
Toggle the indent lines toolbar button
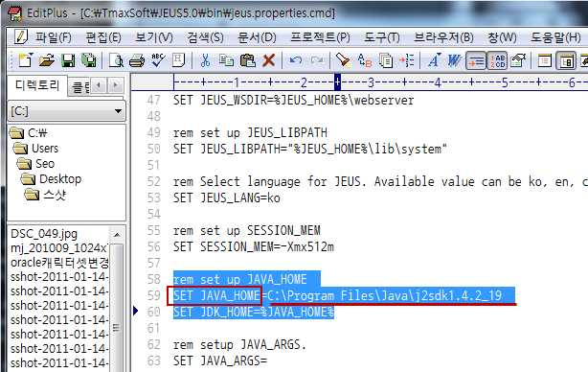pyautogui.click(x=476, y=60)
